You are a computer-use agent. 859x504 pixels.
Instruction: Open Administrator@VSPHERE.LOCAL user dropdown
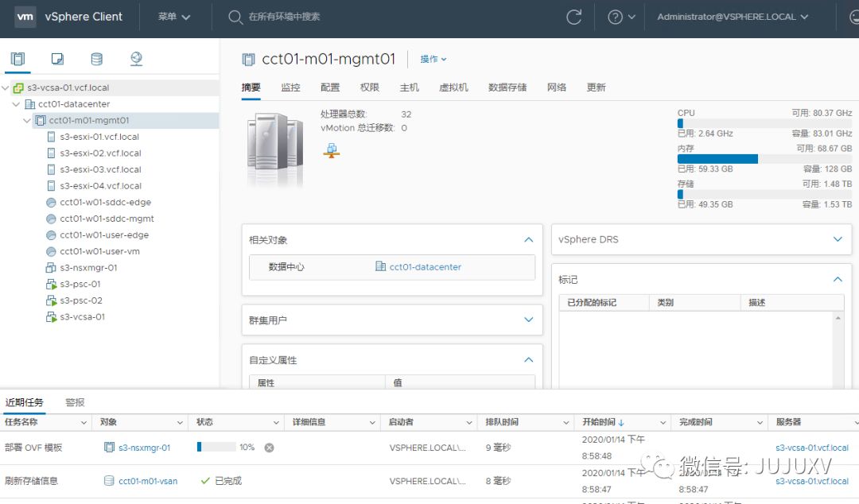733,17
